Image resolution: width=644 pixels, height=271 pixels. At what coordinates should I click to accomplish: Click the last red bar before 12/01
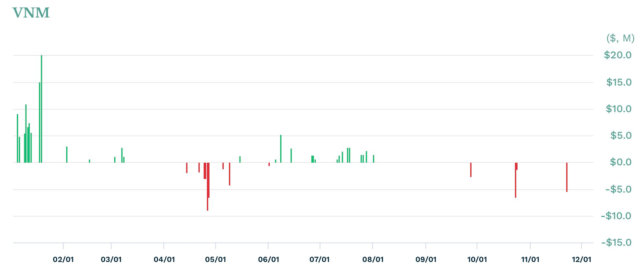tap(567, 177)
